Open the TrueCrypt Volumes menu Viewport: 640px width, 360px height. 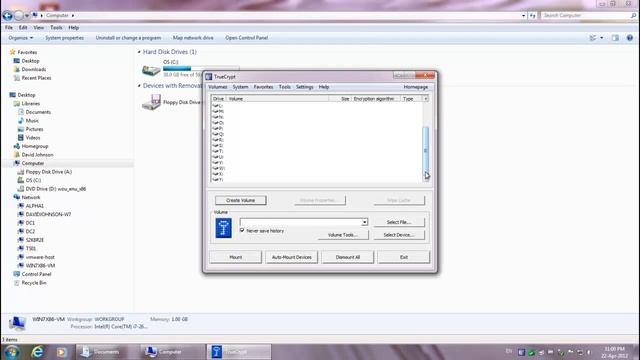click(218, 87)
